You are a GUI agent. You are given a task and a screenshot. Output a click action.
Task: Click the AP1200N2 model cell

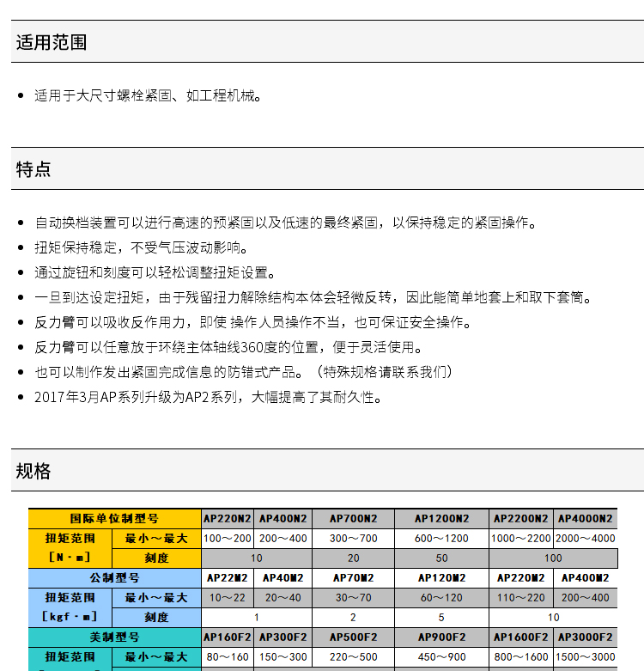[441, 519]
